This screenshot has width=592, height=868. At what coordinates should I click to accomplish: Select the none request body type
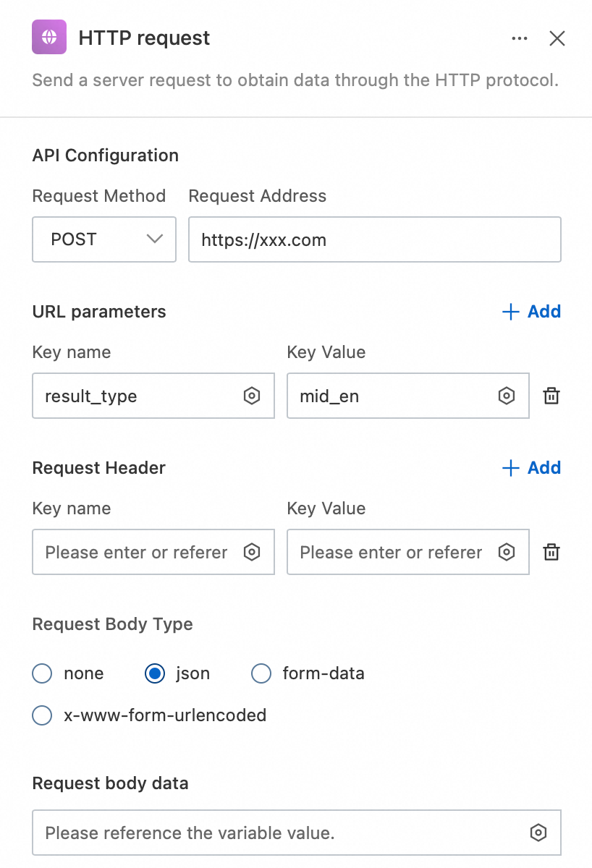coord(43,673)
